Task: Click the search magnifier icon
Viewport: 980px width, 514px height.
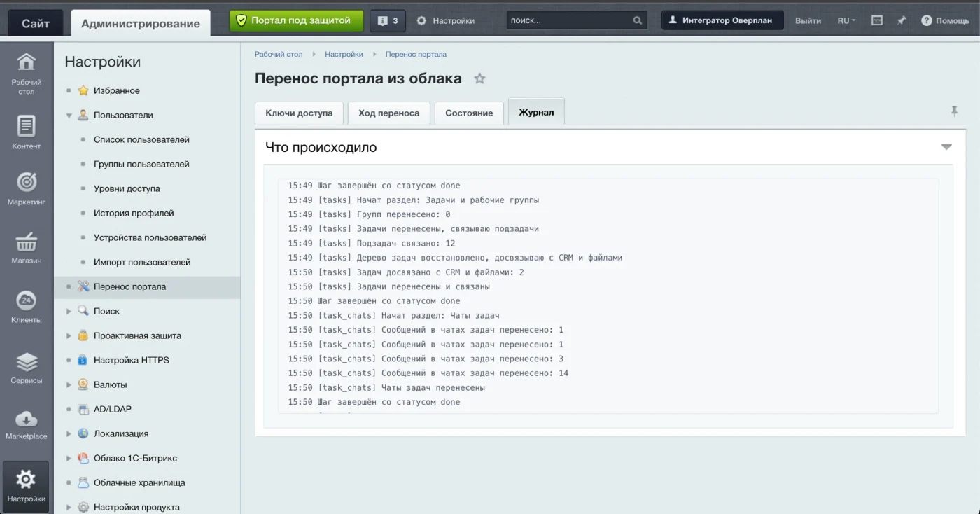Action: coord(637,20)
